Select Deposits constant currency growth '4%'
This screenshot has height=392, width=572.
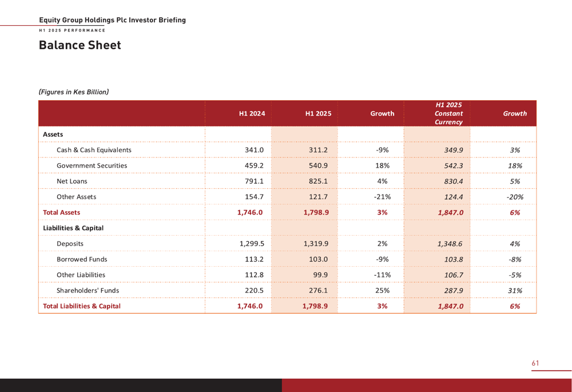coord(515,244)
